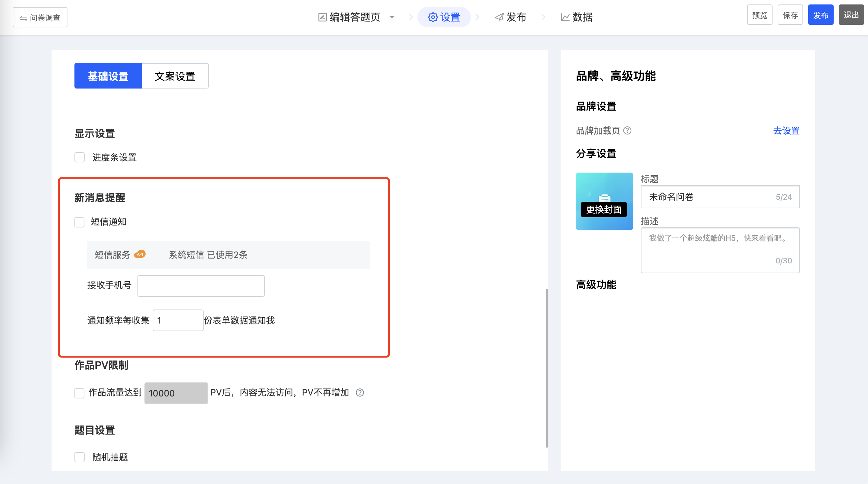
Task: Click the 退出 button
Action: 851,15
